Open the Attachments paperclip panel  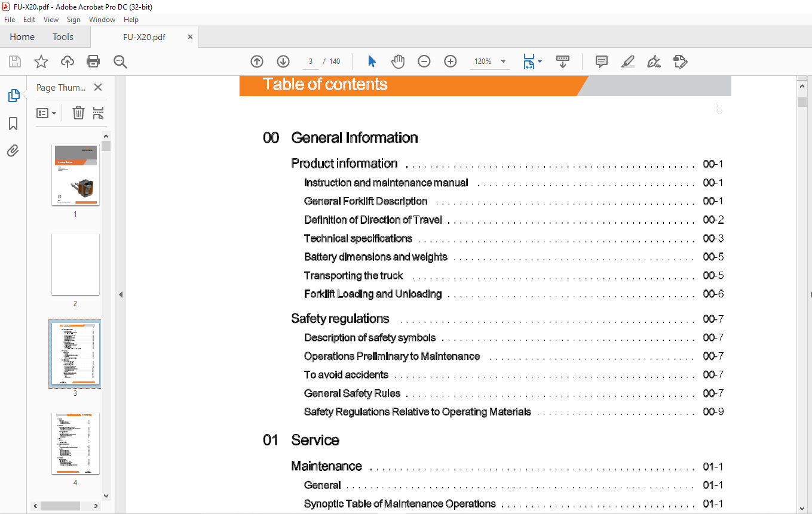point(13,150)
